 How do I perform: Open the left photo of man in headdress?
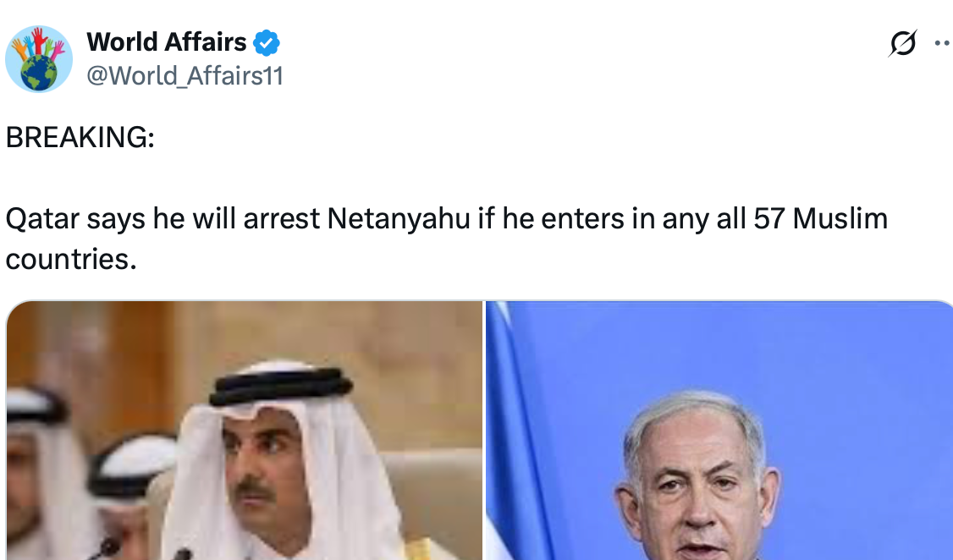point(245,430)
